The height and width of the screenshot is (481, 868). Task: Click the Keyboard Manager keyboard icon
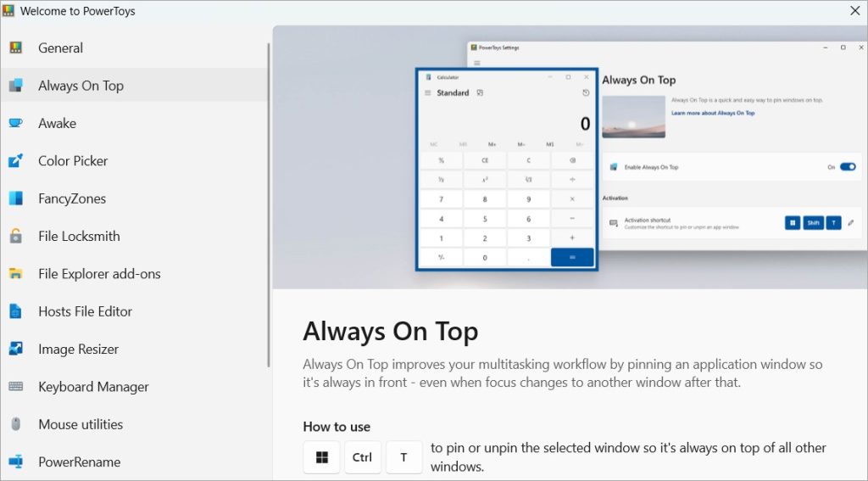[x=15, y=387]
